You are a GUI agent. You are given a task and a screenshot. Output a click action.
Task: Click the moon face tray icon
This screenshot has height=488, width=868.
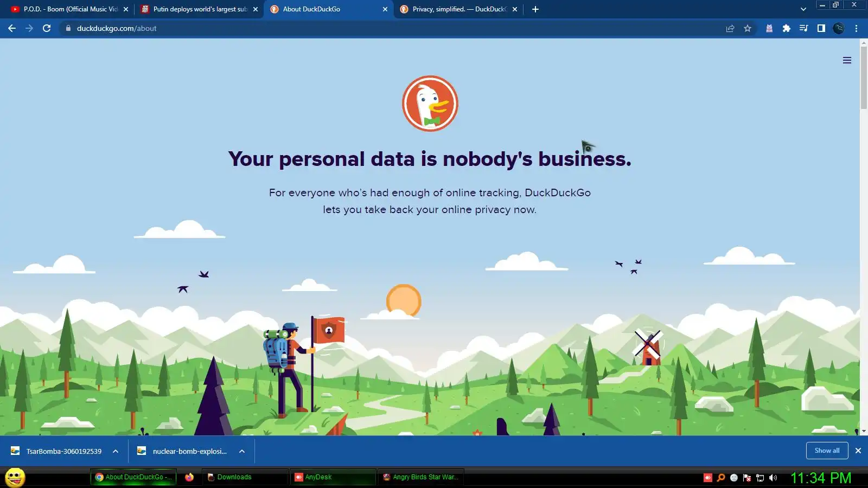[x=734, y=478]
